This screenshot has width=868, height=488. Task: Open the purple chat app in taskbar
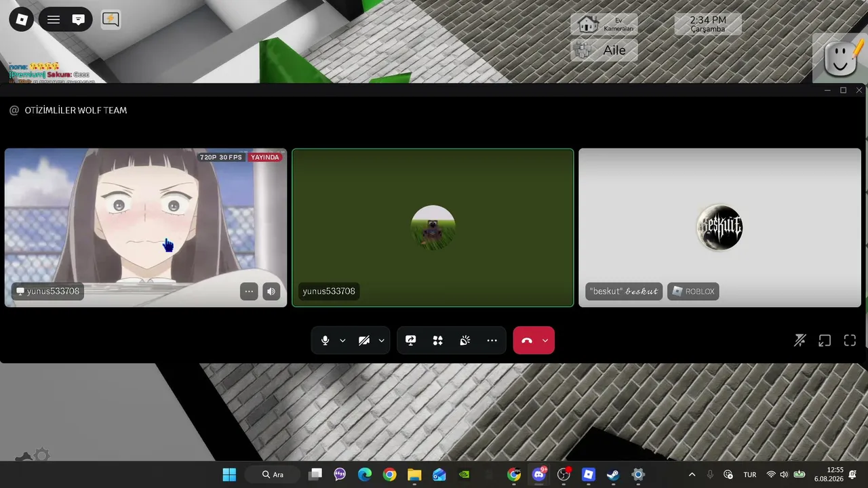coord(340,474)
